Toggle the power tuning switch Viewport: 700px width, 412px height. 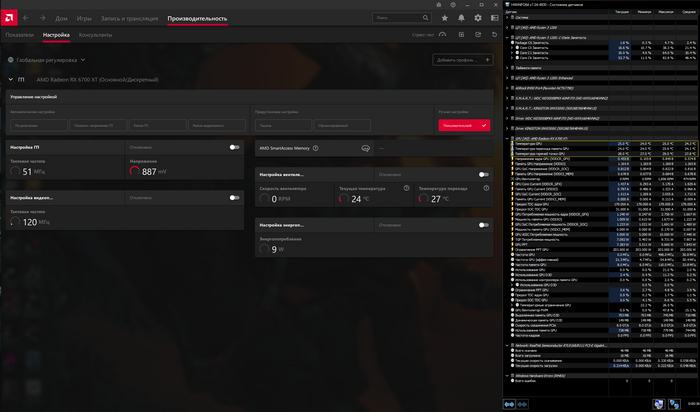[x=483, y=225]
